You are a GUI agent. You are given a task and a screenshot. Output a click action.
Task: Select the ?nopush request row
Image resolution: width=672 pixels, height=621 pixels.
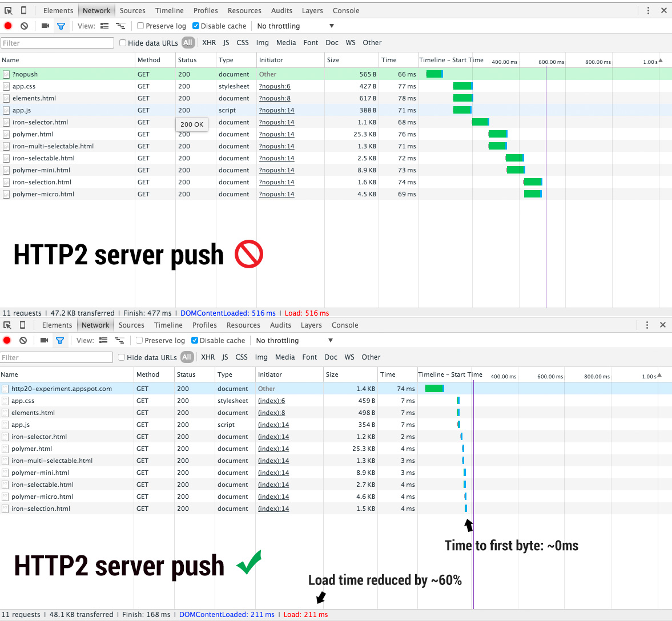336,74
